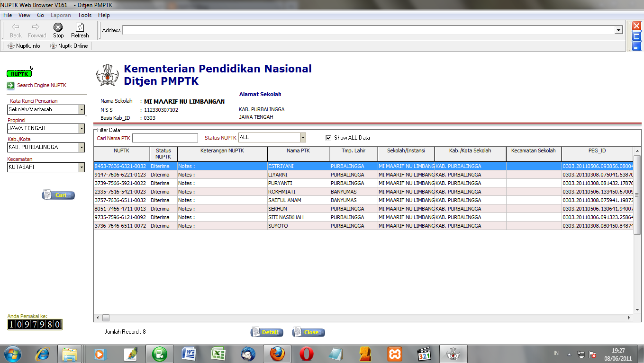Switch to Firefox in taskbar
The height and width of the screenshot is (363, 644).
(x=277, y=354)
